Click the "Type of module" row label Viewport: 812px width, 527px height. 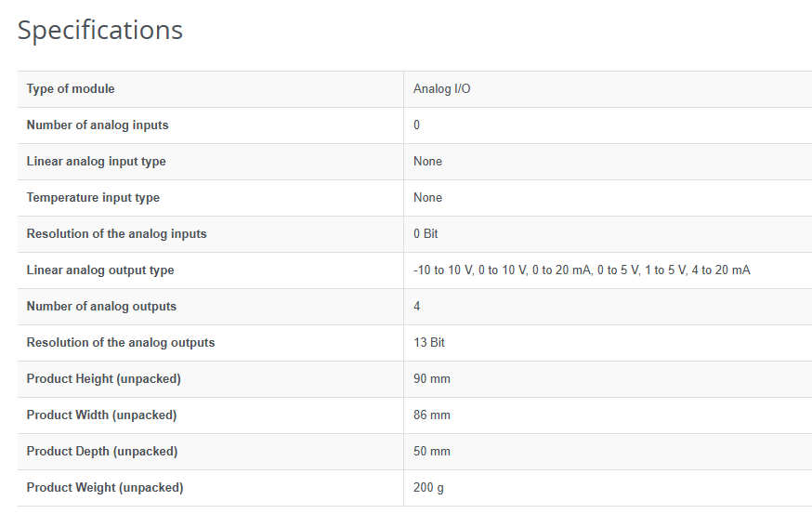click(71, 89)
